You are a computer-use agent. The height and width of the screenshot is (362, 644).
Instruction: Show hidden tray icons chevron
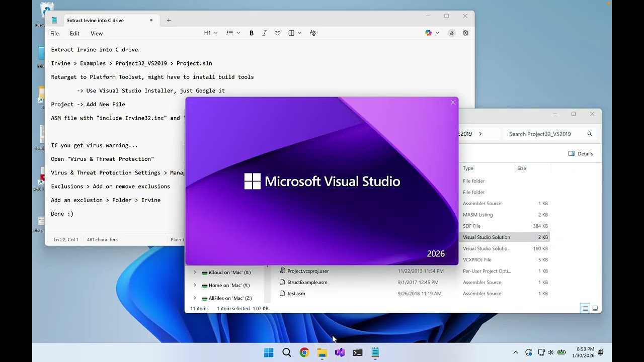516,352
